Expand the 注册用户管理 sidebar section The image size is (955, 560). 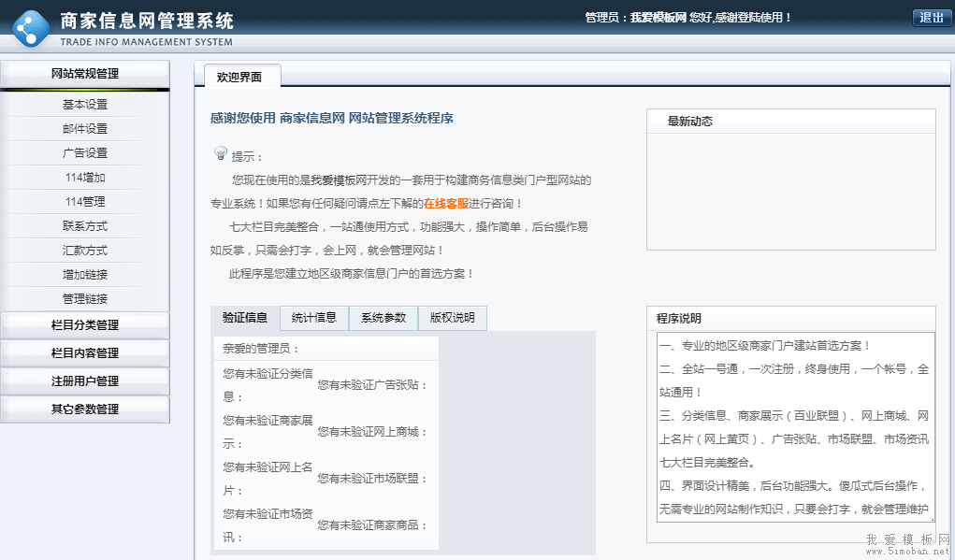[85, 381]
